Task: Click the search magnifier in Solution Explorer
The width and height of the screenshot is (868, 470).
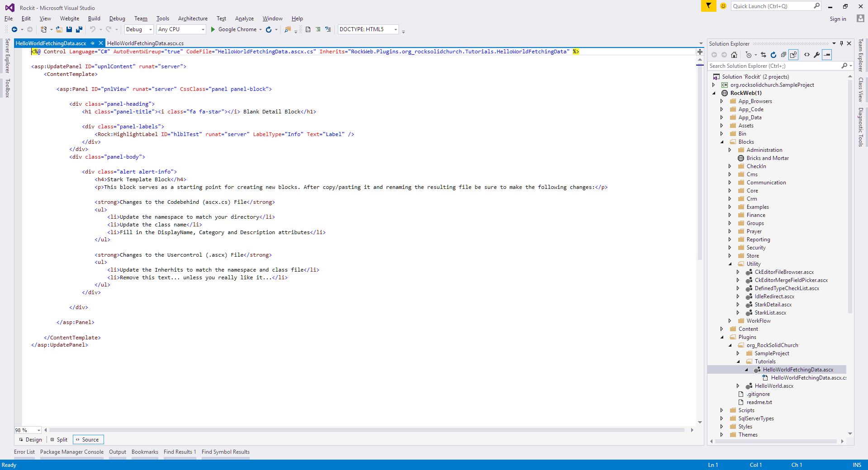Action: (844, 66)
